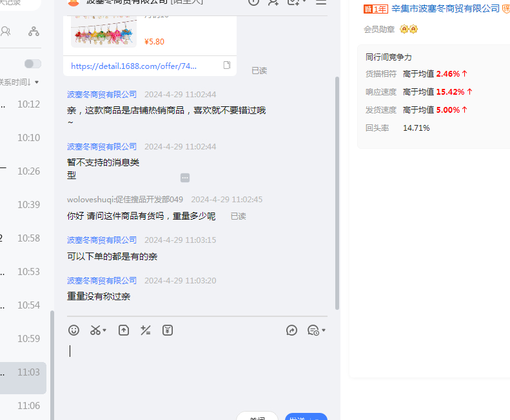Open the detail.1688.com offer link
Viewport: 510px width, 420px height.
point(133,66)
